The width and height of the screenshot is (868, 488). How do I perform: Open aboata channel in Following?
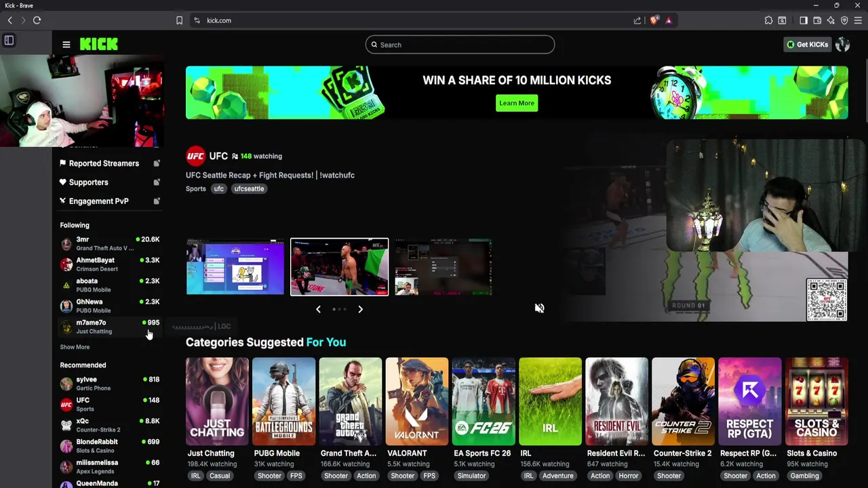[109, 285]
